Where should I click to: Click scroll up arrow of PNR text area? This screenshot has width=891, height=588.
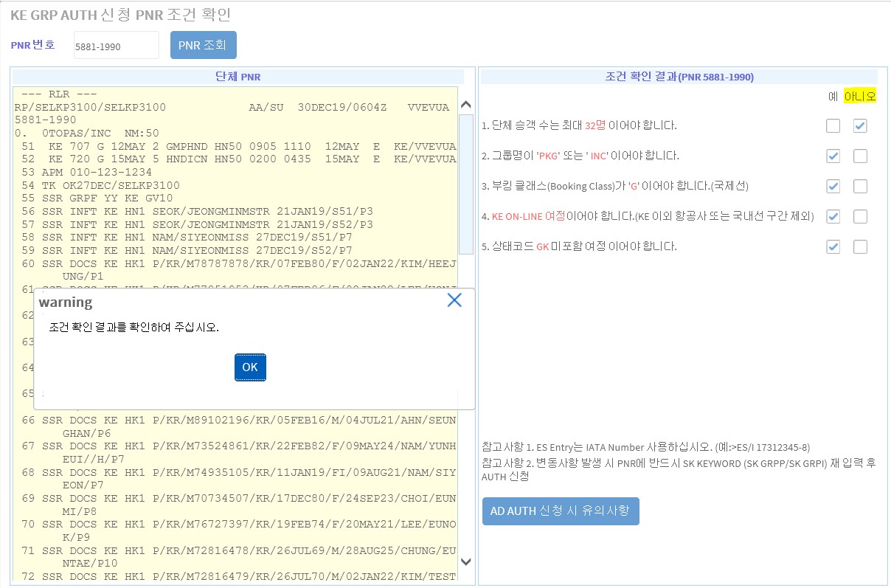tap(465, 105)
